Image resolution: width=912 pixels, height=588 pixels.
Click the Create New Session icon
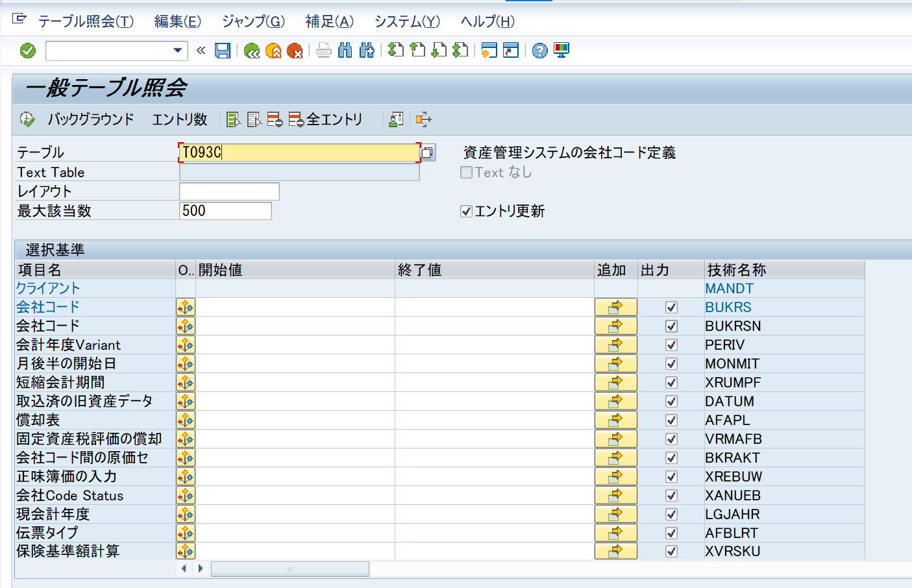pyautogui.click(x=489, y=51)
